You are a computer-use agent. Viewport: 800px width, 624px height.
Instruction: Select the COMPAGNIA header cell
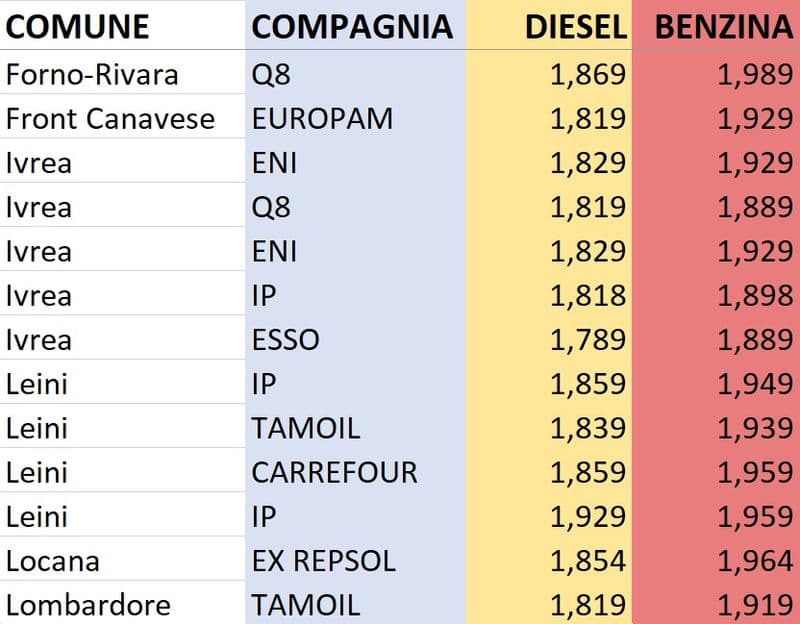351,27
